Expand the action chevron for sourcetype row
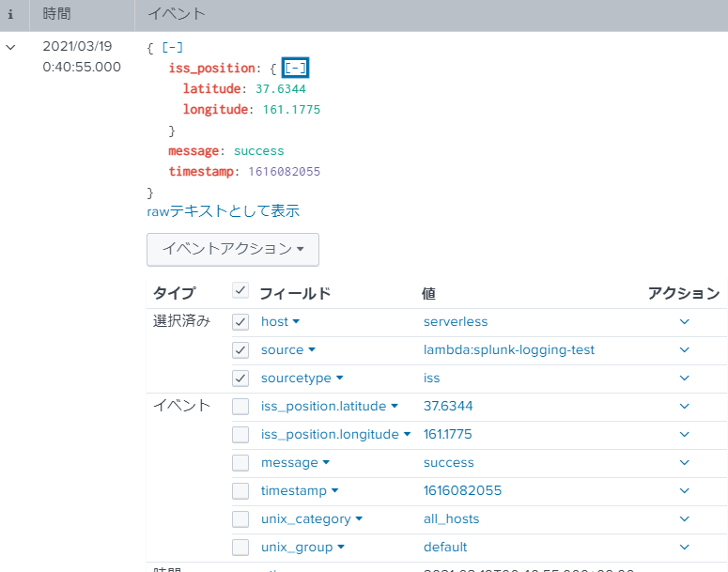 click(685, 379)
